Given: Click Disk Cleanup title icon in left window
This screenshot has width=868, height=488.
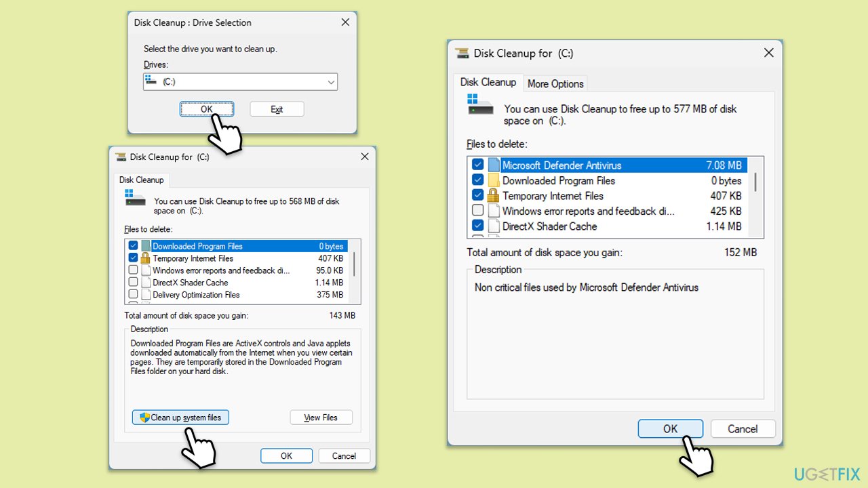Looking at the screenshot, I should (121, 157).
